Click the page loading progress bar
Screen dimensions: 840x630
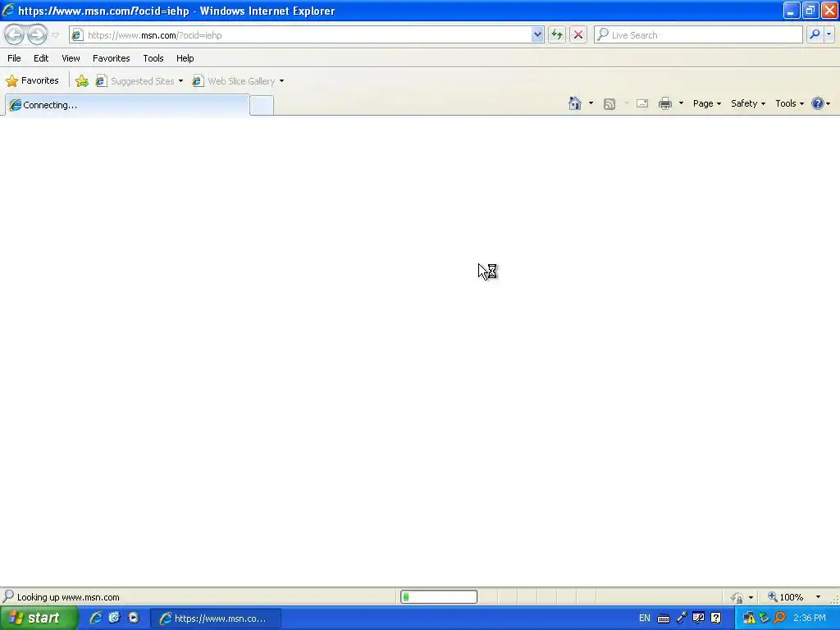click(x=439, y=597)
